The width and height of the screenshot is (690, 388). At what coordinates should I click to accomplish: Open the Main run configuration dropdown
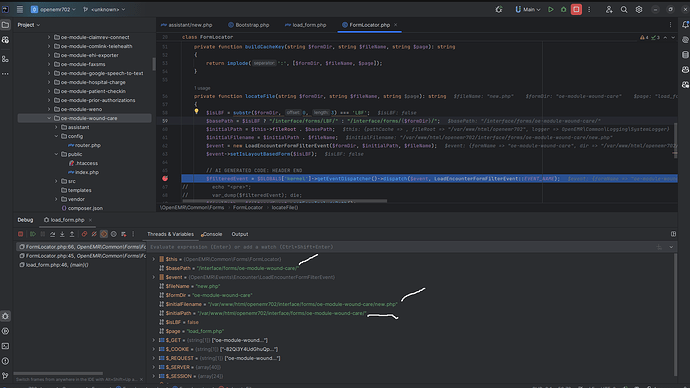click(x=528, y=9)
